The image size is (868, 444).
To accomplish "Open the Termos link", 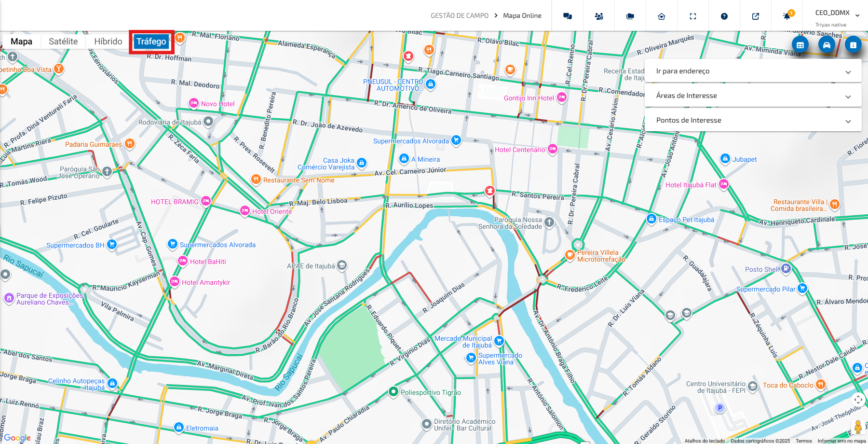I will click(x=804, y=441).
